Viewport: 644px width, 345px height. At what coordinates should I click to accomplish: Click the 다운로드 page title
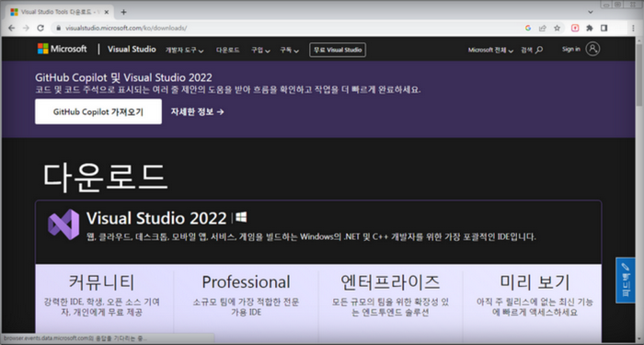coord(105,178)
